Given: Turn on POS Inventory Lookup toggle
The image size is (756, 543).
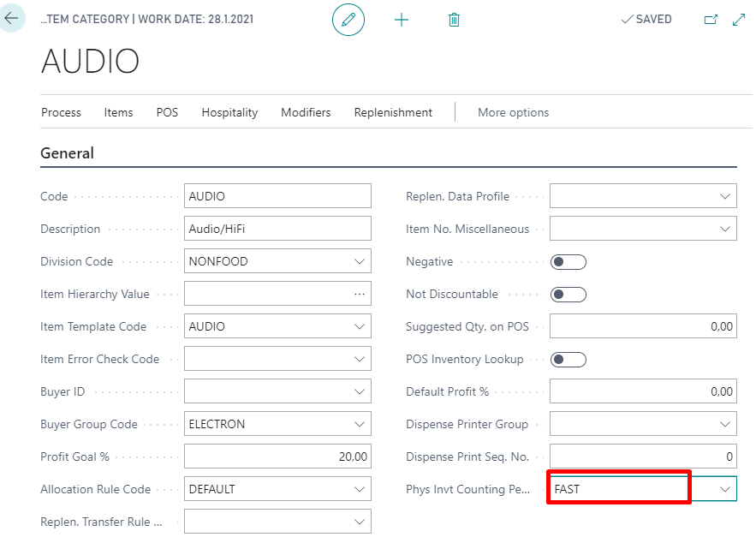Looking at the screenshot, I should point(568,360).
